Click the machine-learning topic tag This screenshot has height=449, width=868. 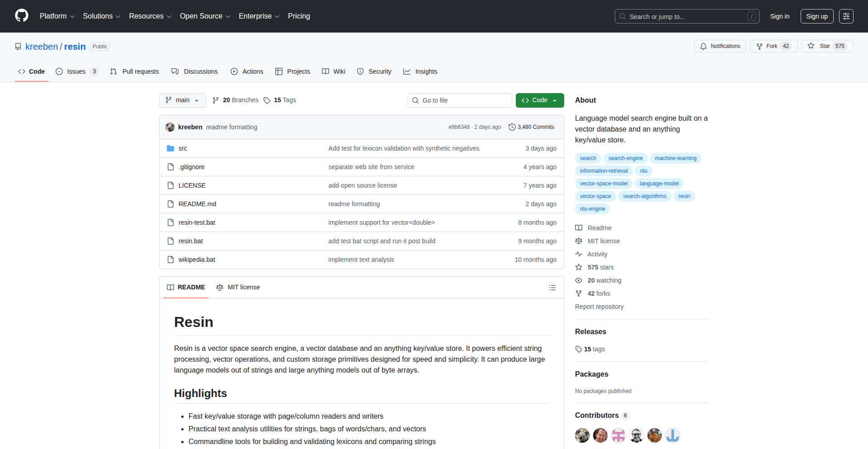676,158
